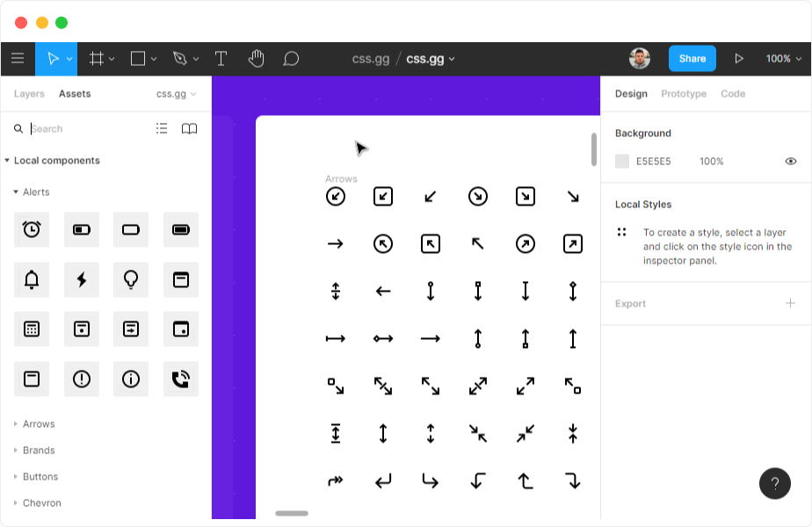Image resolution: width=812 pixels, height=527 pixels.
Task: Select the Hand tool
Action: click(x=256, y=59)
